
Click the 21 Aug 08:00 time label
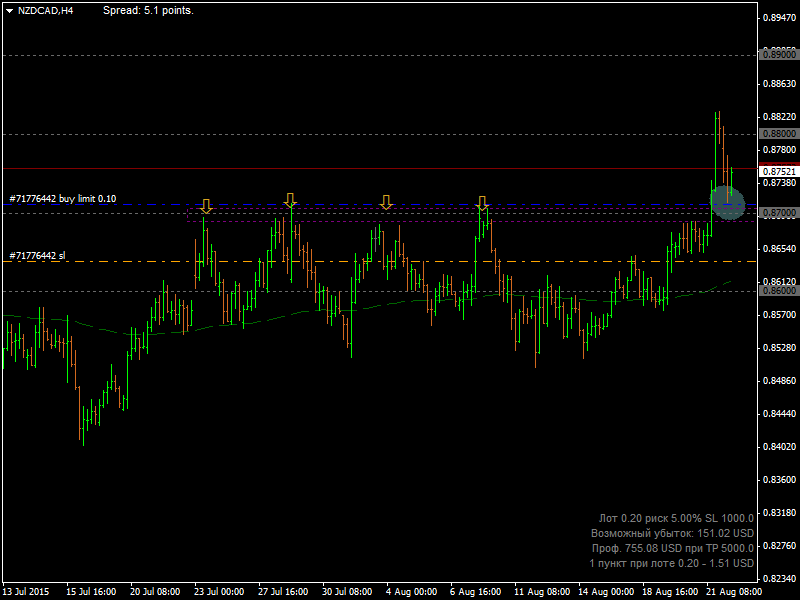click(734, 592)
